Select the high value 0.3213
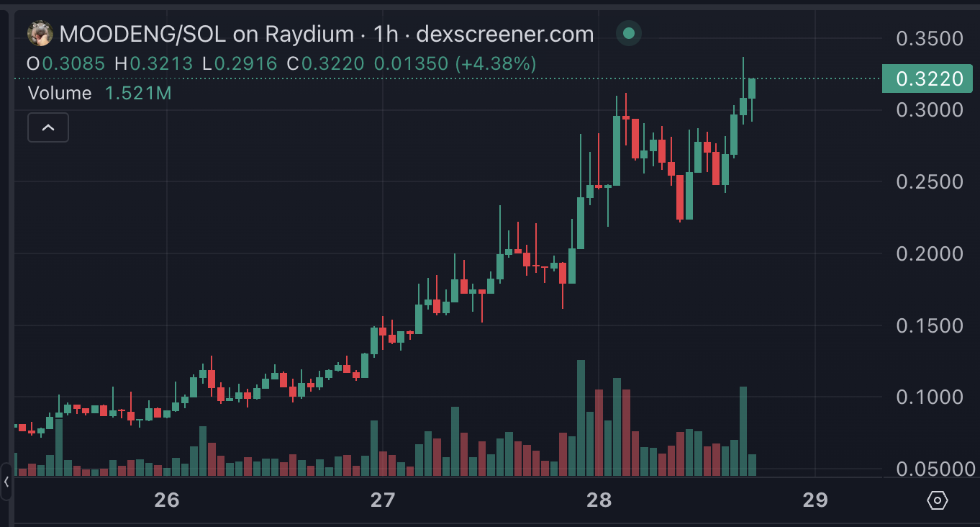This screenshot has width=980, height=527. tap(161, 64)
